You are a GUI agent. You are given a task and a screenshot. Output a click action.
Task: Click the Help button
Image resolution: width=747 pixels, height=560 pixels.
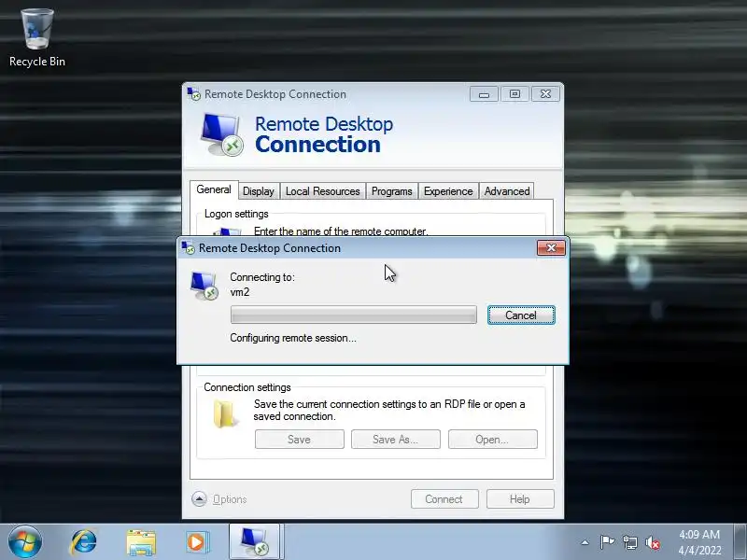(520, 499)
